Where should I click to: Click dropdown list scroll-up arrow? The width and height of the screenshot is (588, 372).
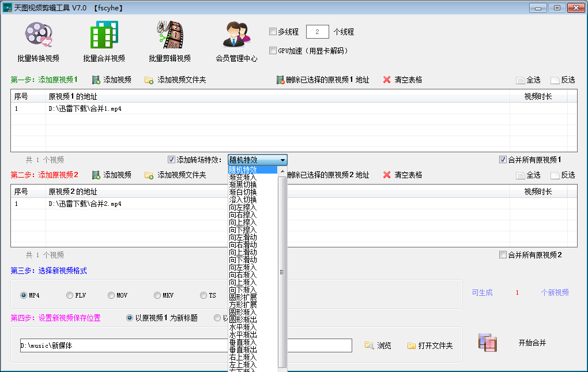click(282, 171)
